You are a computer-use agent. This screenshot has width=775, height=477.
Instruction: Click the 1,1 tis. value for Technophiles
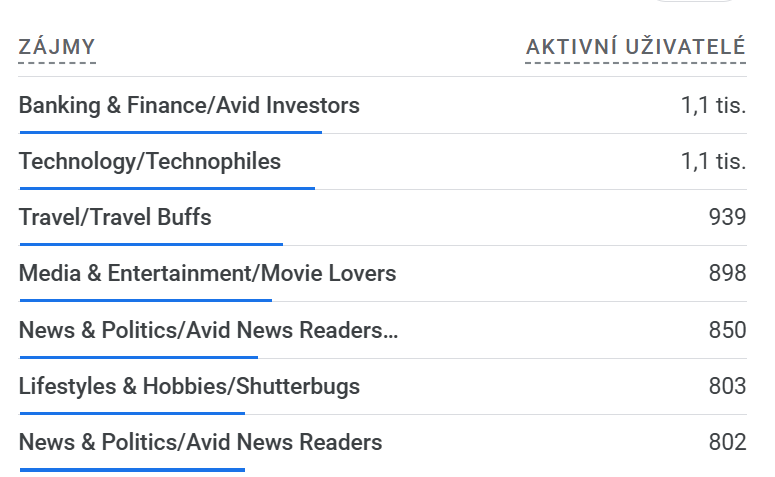click(x=713, y=162)
